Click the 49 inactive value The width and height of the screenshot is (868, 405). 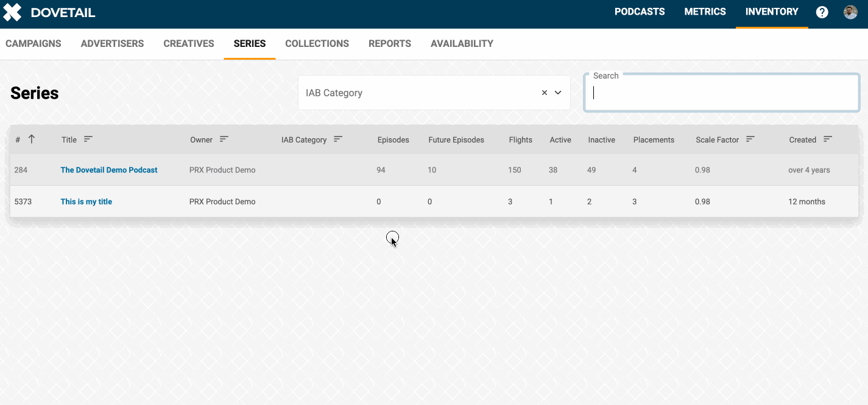(591, 170)
